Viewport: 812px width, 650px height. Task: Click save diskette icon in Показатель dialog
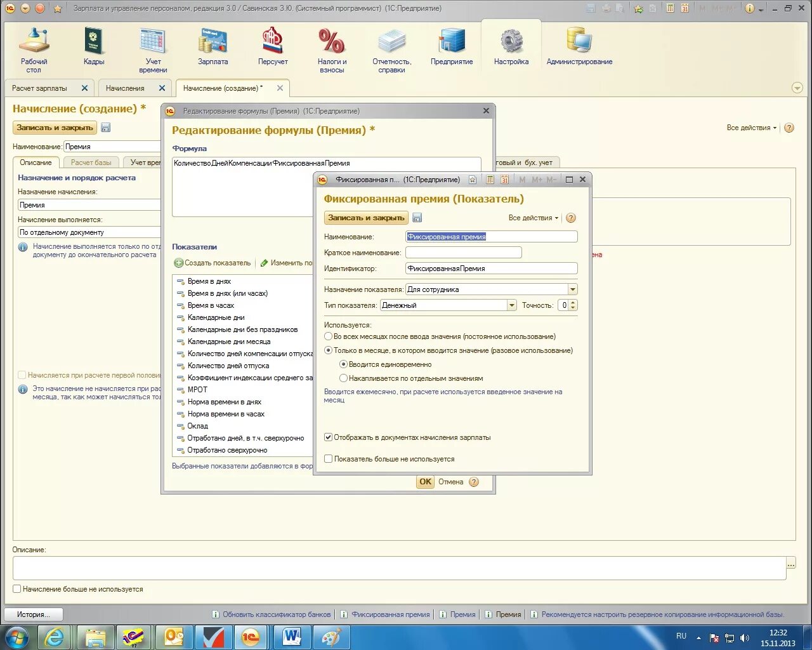click(x=417, y=218)
